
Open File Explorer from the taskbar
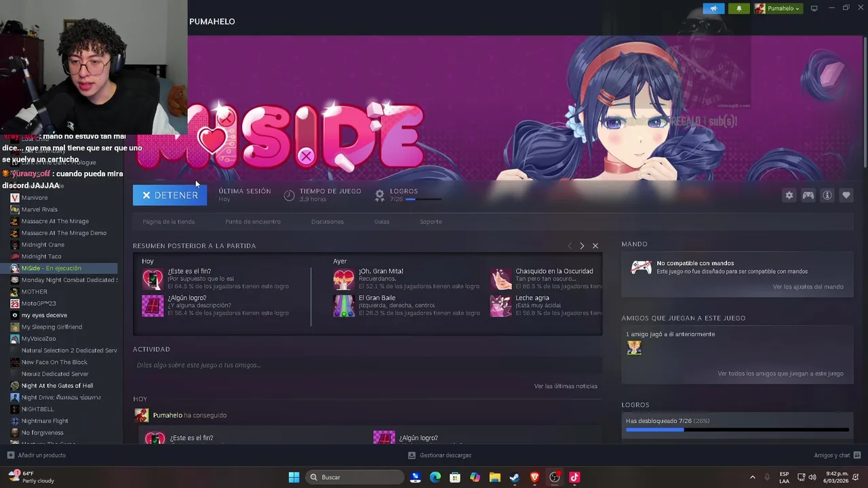point(494,477)
